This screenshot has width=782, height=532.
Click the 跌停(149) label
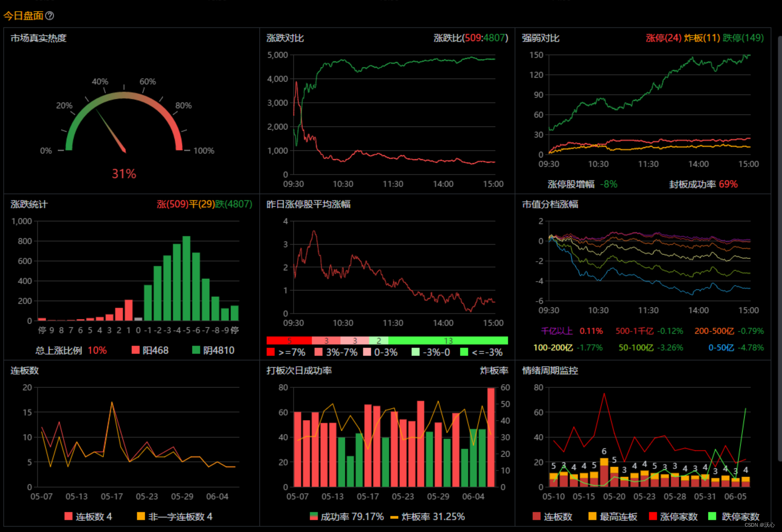click(x=743, y=38)
